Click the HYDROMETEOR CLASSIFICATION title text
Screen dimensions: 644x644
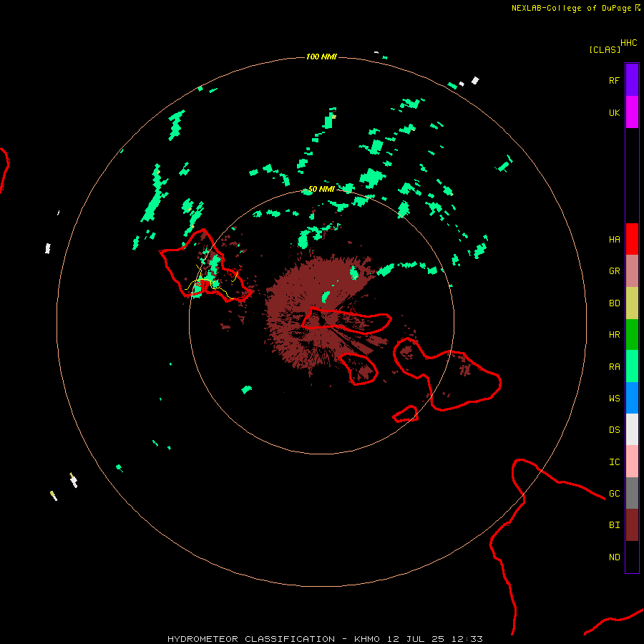pos(251,639)
